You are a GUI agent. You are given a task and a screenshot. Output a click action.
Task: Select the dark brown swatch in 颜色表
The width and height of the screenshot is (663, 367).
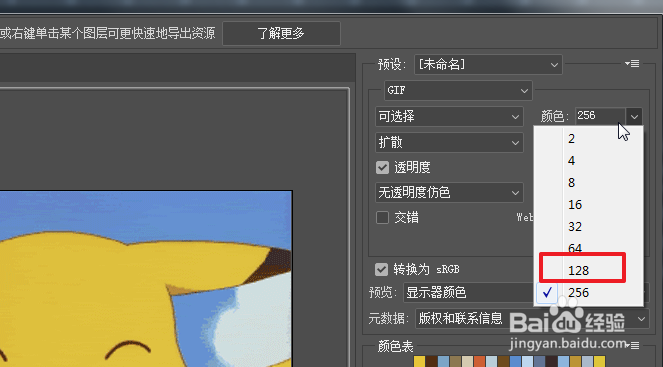tap(431, 362)
